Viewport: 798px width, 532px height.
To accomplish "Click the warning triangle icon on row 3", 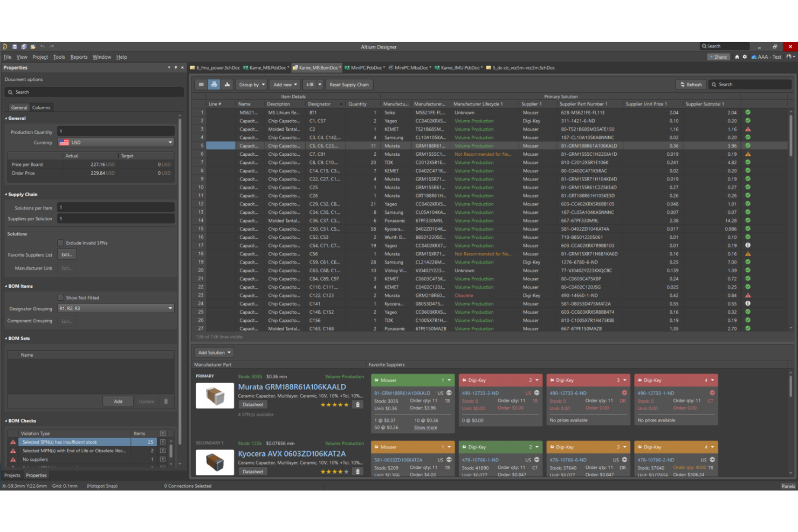I will [x=748, y=129].
